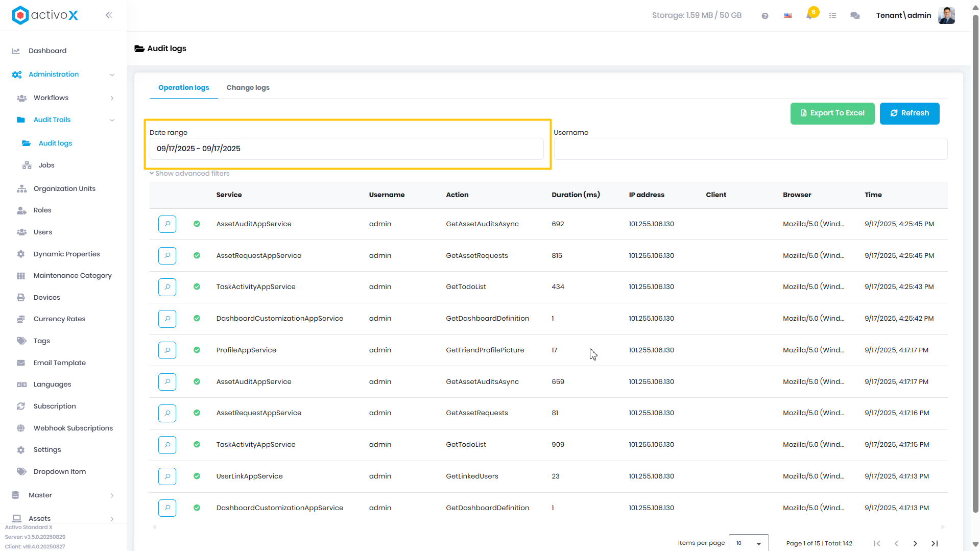Click success checkmark of ProfileAppService row
The height and width of the screenshot is (551, 980).
click(197, 350)
